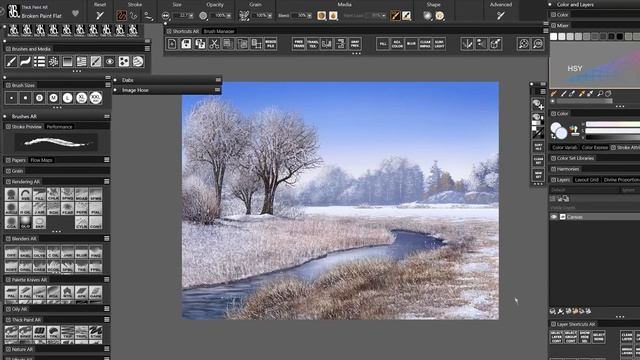Screen dimensions: 640x360
Task: Click the new document shortcut icon
Action: pyautogui.click(x=172, y=44)
